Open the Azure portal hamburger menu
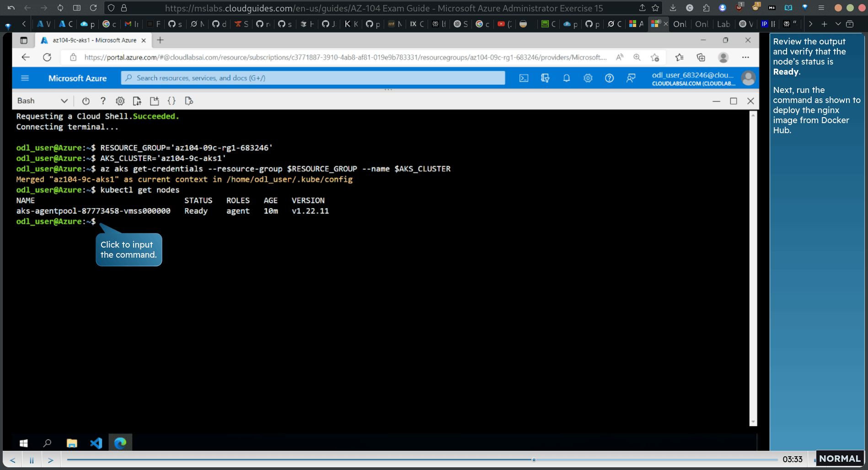Viewport: 868px width, 470px height. pyautogui.click(x=25, y=78)
